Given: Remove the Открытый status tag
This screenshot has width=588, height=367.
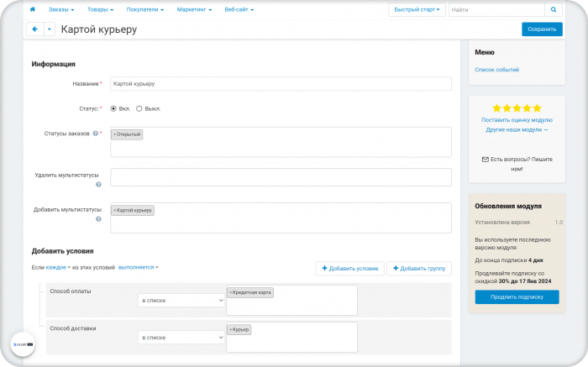Looking at the screenshot, I should tap(114, 134).
